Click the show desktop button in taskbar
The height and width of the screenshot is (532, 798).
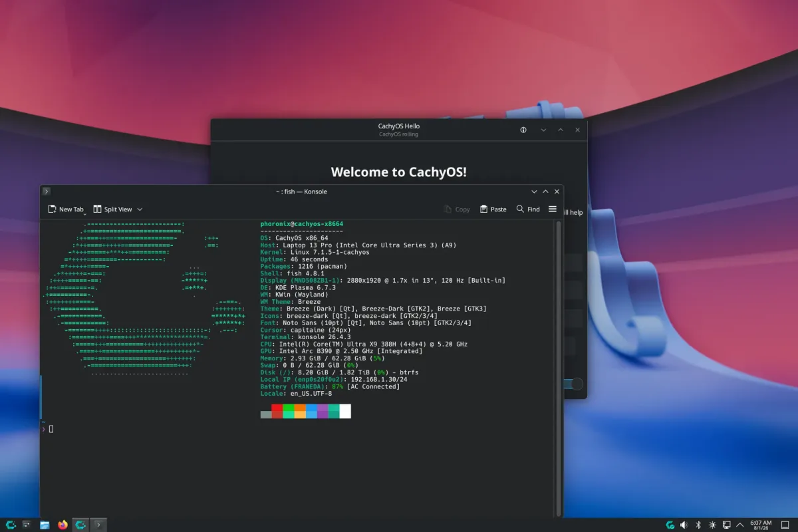[785, 525]
